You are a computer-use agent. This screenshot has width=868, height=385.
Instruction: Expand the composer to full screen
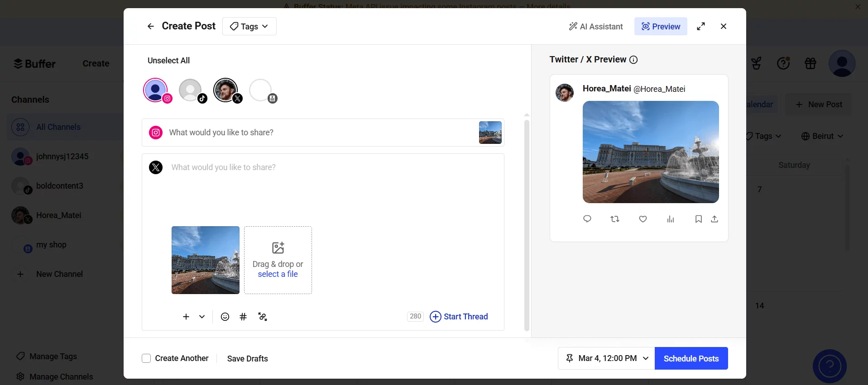701,26
